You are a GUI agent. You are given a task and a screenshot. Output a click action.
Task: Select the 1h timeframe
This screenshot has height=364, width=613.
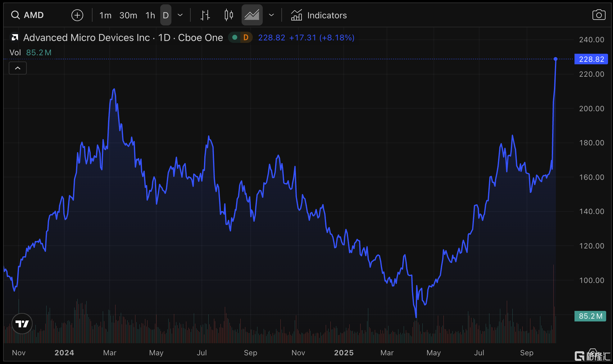150,15
